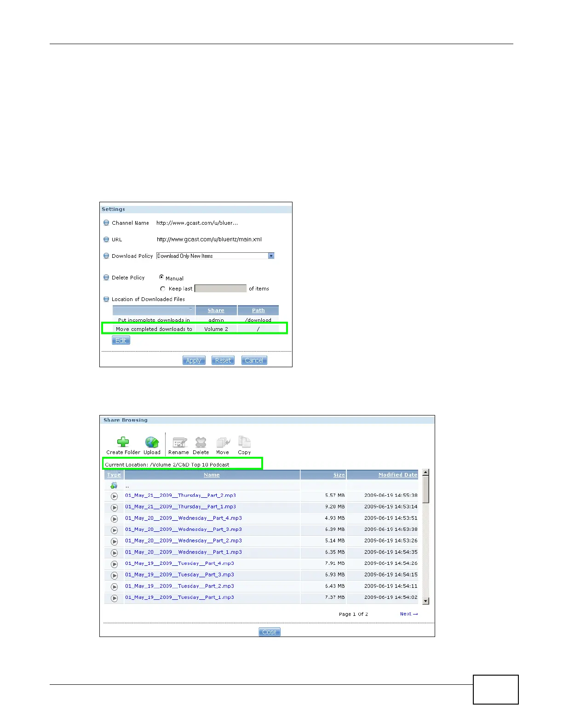Click the 'Put incomplete downloads in' row

pos(195,320)
